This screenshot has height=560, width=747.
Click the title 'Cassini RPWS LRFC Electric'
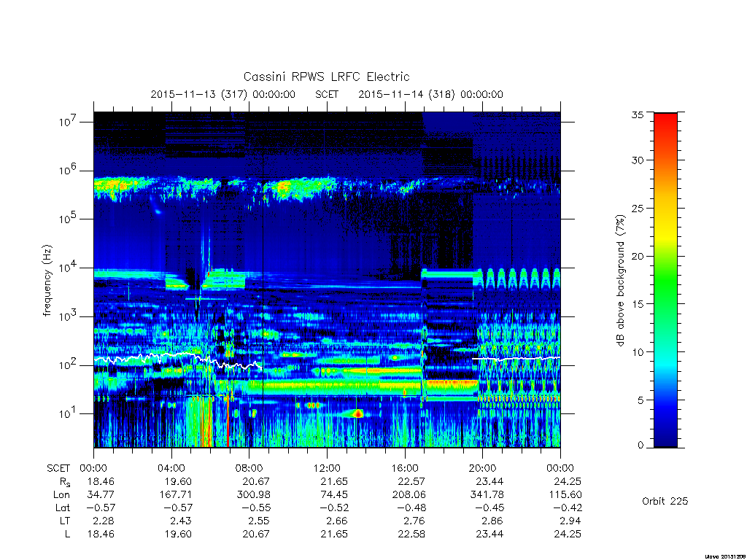click(326, 77)
